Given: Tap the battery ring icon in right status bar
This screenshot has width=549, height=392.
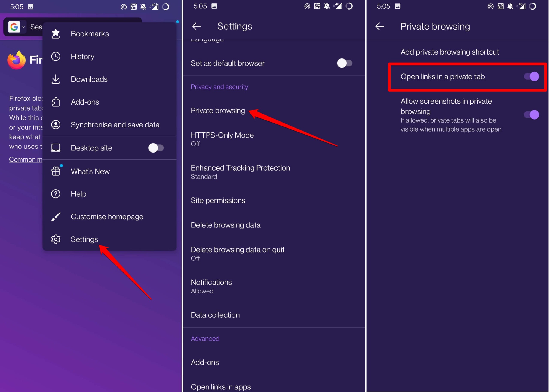Looking at the screenshot, I should [532, 6].
